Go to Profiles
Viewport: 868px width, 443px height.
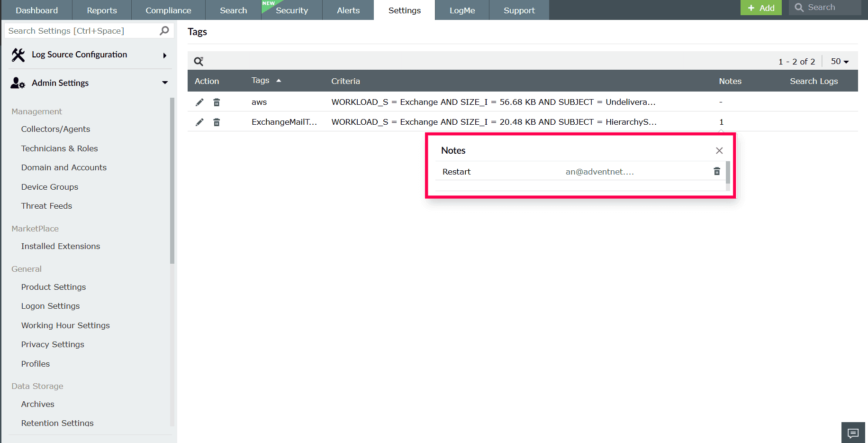pyautogui.click(x=36, y=364)
